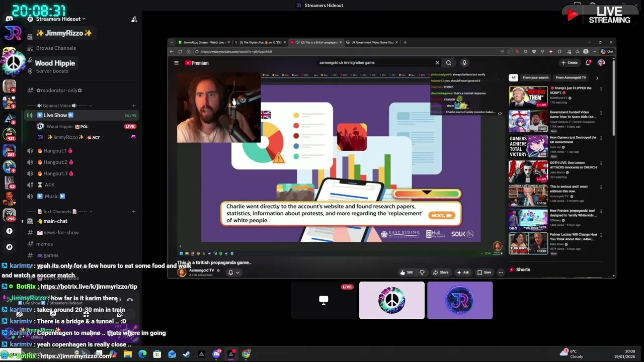Open server icon with 295 badge
The height and width of the screenshot is (362, 644).
(10, 215)
